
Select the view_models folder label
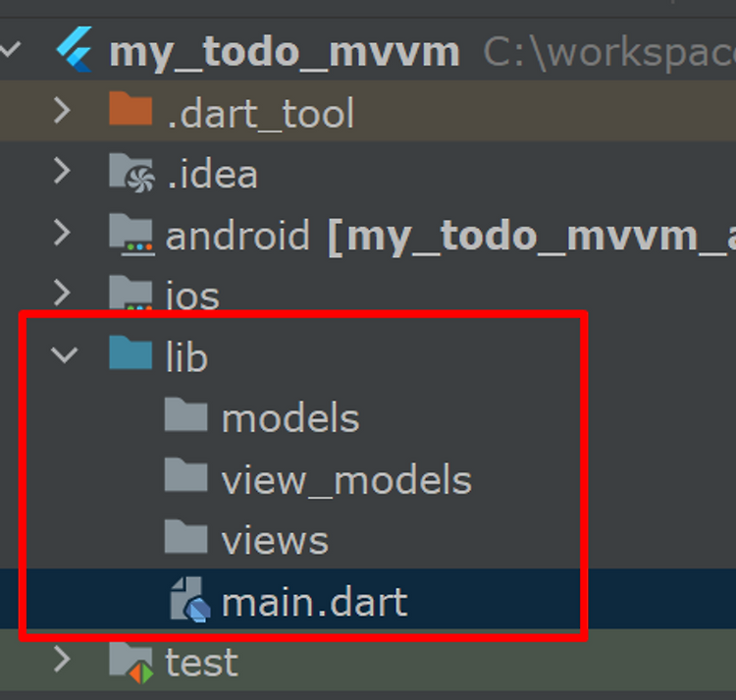(x=346, y=480)
